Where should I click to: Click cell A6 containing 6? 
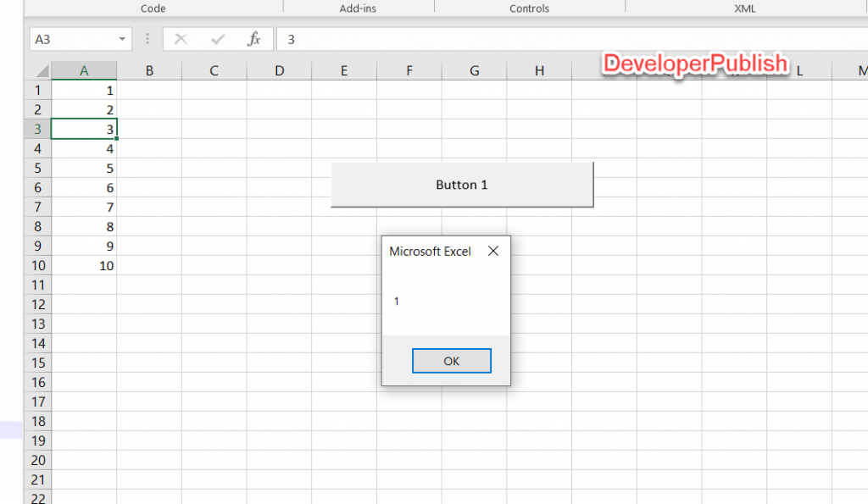tap(84, 187)
